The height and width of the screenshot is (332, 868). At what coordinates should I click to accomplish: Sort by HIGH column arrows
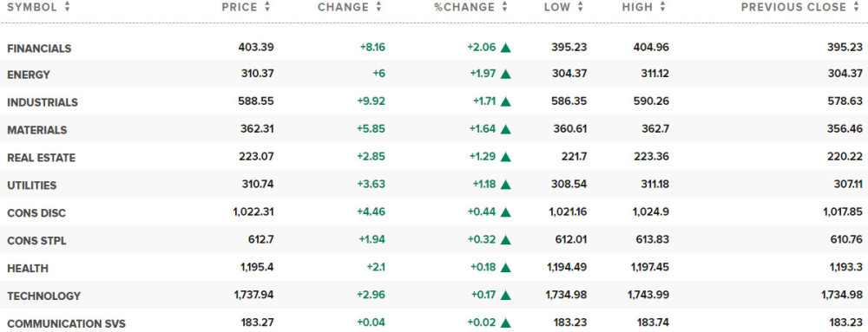click(x=662, y=7)
